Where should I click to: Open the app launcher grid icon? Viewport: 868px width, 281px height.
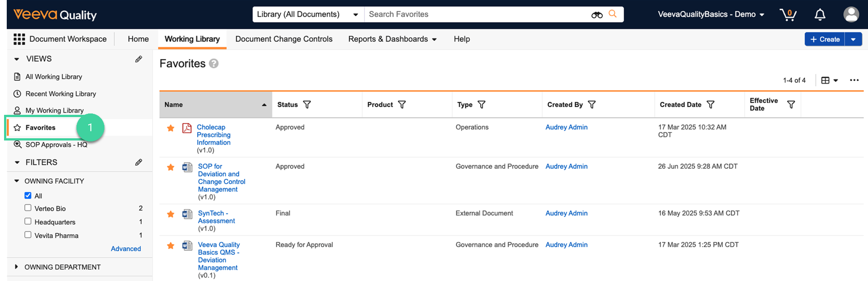pyautogui.click(x=19, y=39)
